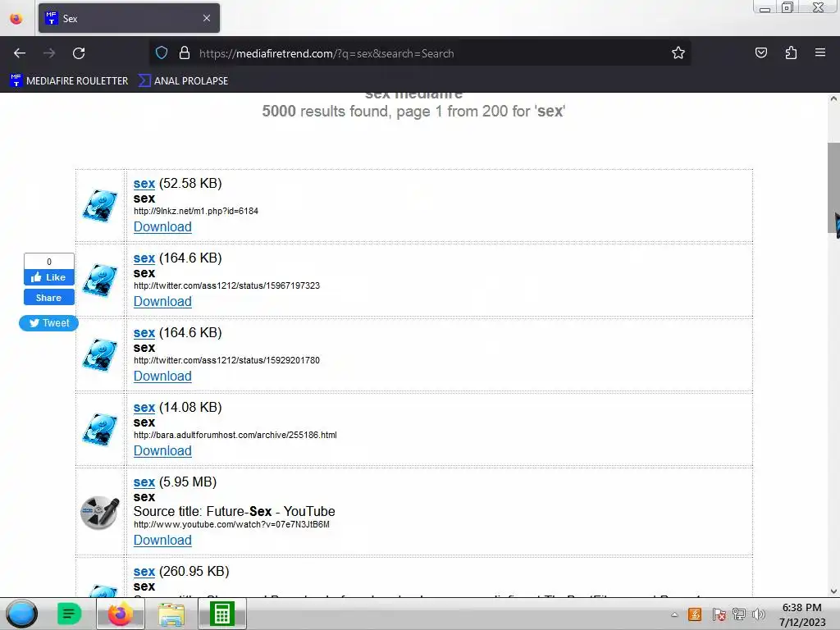Open the Firefox application menu

point(820,53)
